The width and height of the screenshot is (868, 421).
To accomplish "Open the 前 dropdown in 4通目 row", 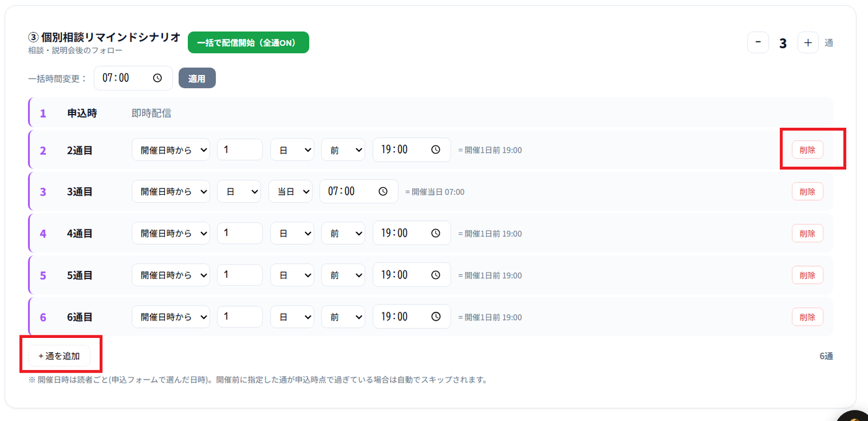I will (x=343, y=233).
